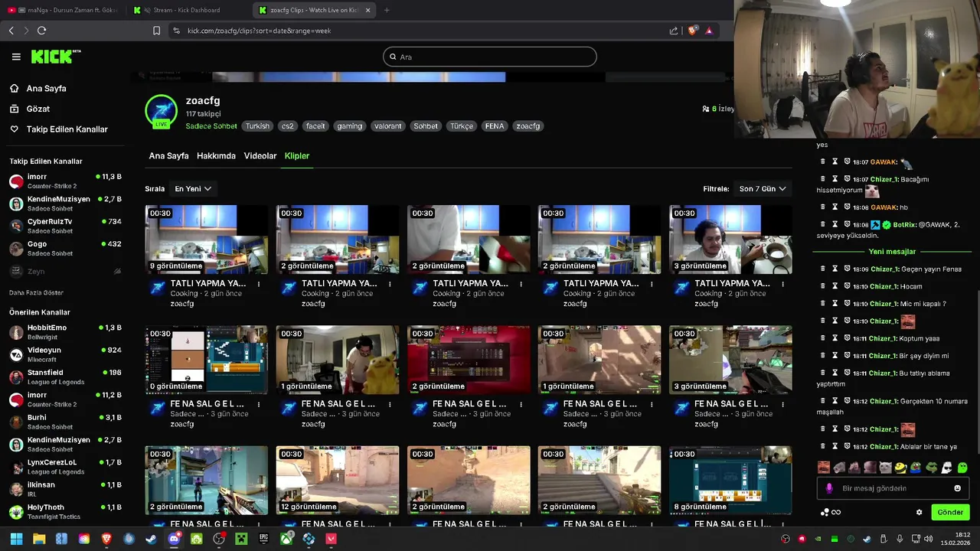
Task: Open the hamburger sidebar menu
Action: pyautogui.click(x=16, y=57)
